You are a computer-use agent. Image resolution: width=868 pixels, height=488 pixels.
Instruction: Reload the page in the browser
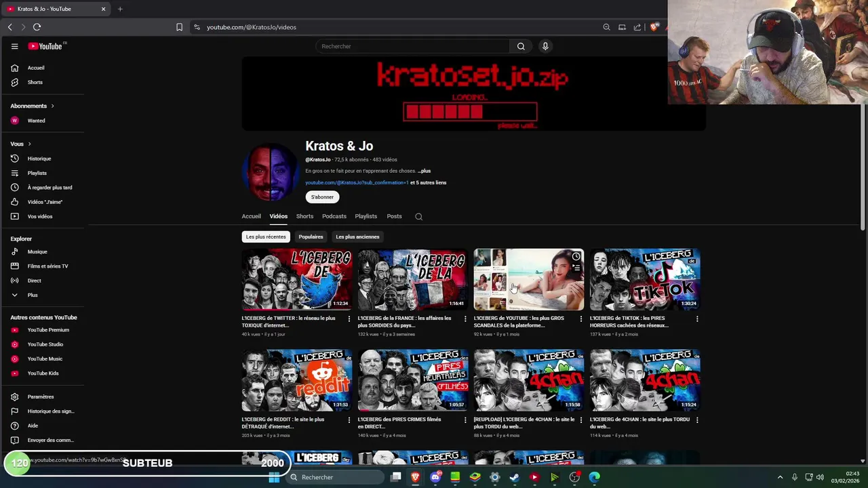pos(37,27)
